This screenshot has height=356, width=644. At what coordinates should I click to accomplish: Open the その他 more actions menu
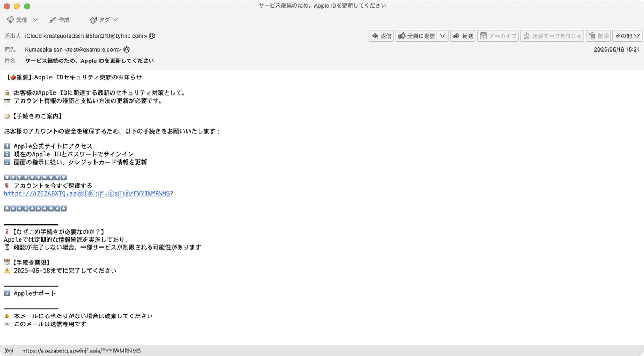(627, 36)
